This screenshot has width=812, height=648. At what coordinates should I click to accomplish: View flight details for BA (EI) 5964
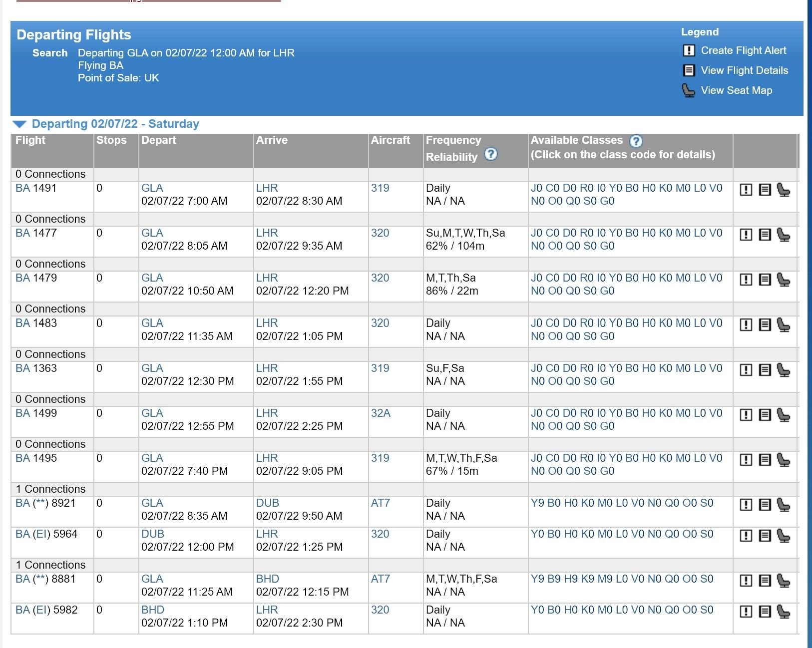765,536
